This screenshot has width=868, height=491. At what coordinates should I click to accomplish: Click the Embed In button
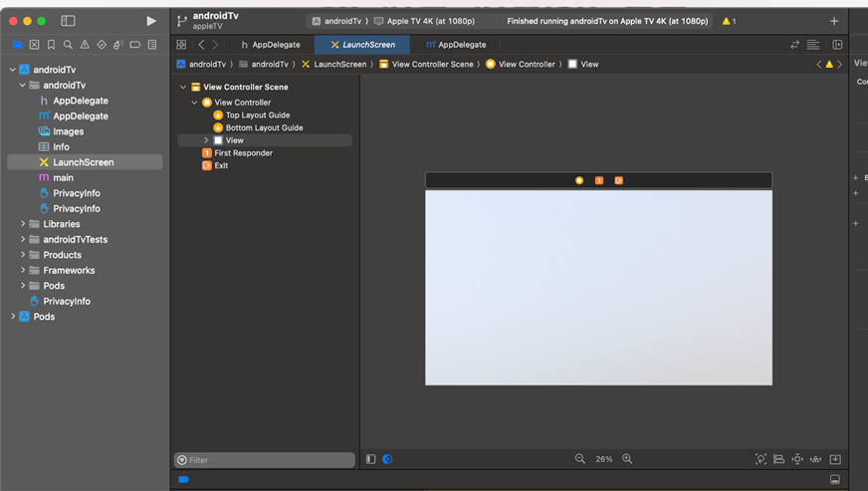(x=835, y=459)
